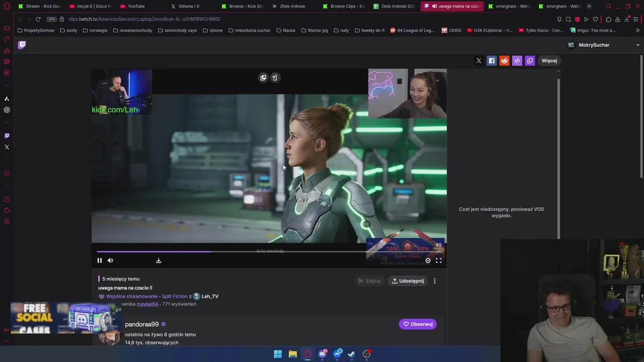Open File Explorer from taskbar
This screenshot has width=644, height=362.
coord(292,354)
